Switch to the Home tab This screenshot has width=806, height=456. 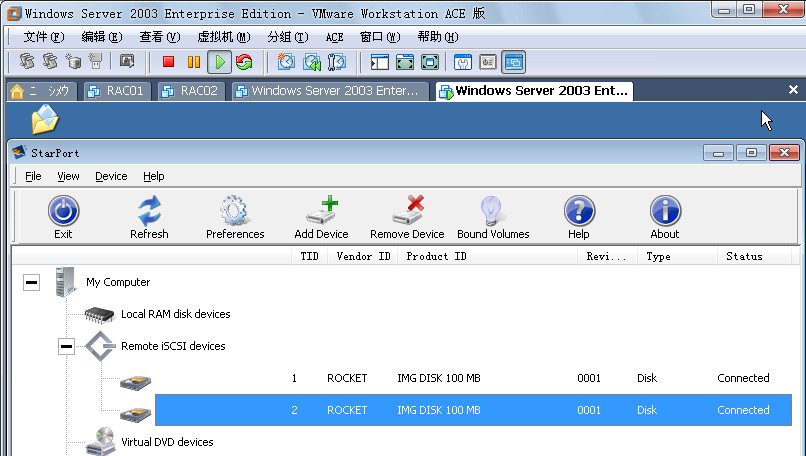tap(42, 92)
